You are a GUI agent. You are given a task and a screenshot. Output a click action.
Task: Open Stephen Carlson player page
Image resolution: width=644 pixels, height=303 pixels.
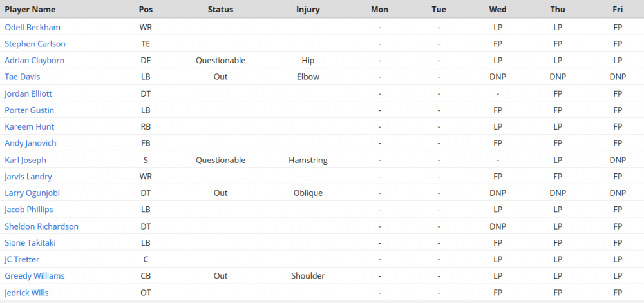(35, 44)
